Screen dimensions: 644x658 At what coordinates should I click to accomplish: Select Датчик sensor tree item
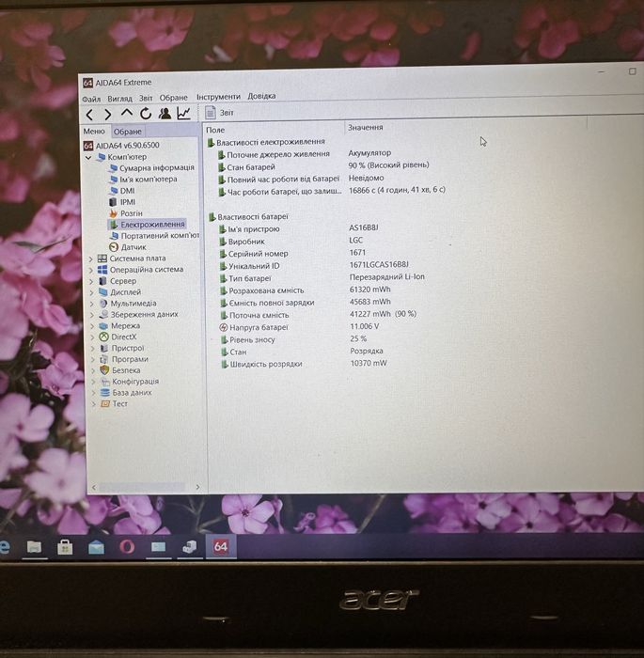(128, 247)
